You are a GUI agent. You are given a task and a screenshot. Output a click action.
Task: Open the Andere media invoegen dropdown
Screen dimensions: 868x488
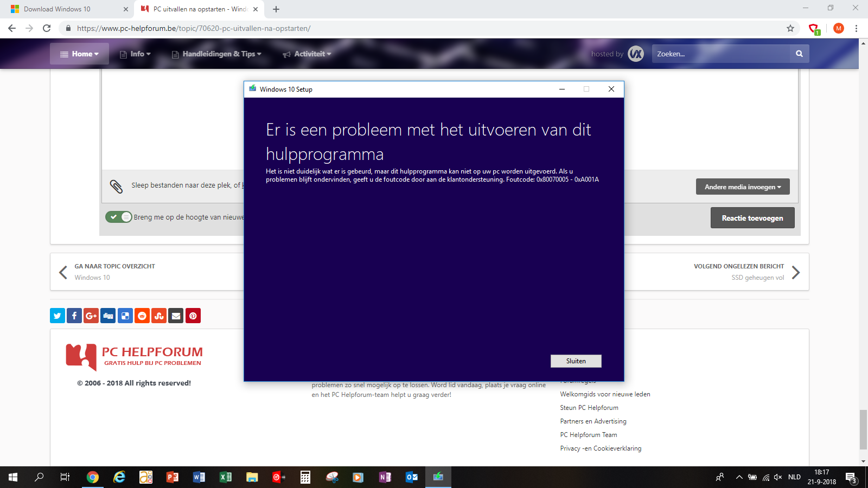click(x=743, y=187)
